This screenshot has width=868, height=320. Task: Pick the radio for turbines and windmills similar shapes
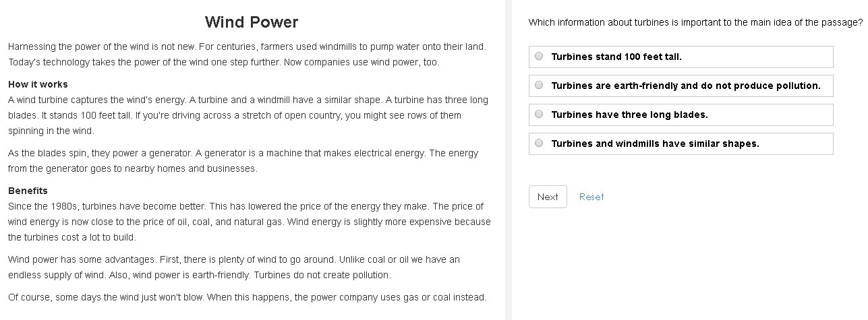(x=539, y=143)
